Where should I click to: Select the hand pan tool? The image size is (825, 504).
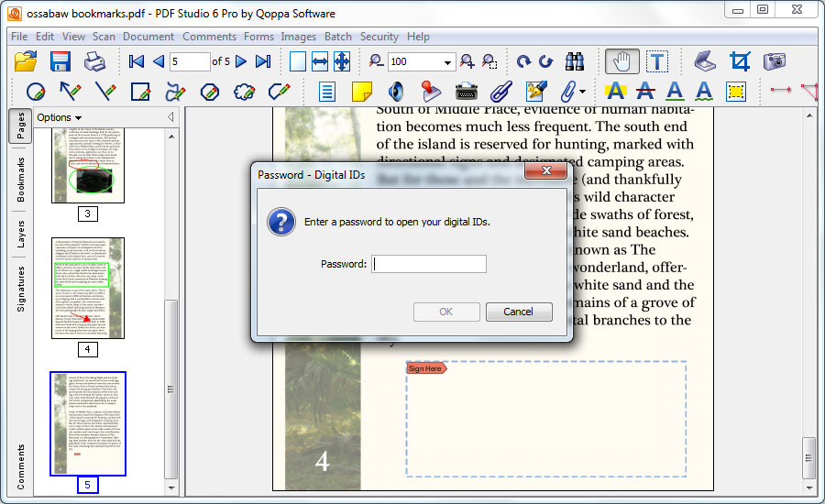[621, 61]
